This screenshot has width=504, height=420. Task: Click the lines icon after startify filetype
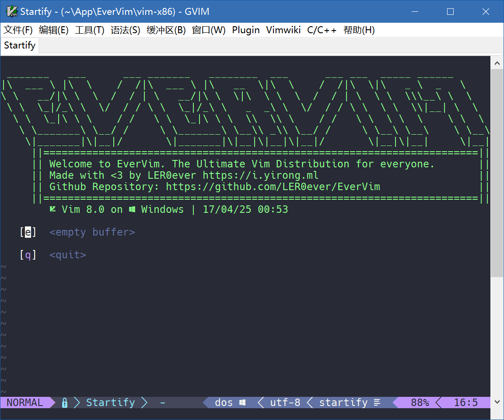[x=377, y=403]
